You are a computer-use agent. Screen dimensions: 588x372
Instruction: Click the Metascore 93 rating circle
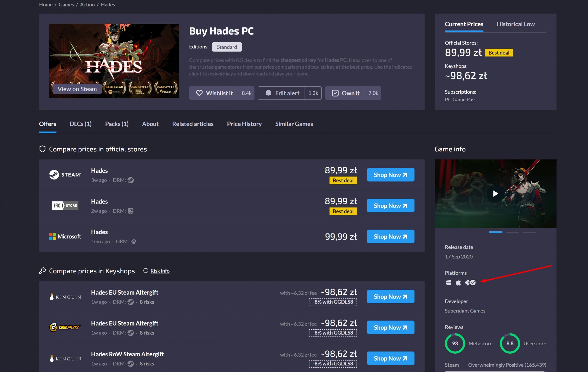455,344
